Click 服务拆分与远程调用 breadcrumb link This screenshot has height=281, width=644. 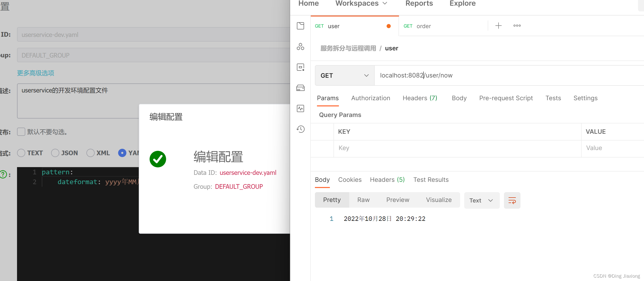point(348,48)
